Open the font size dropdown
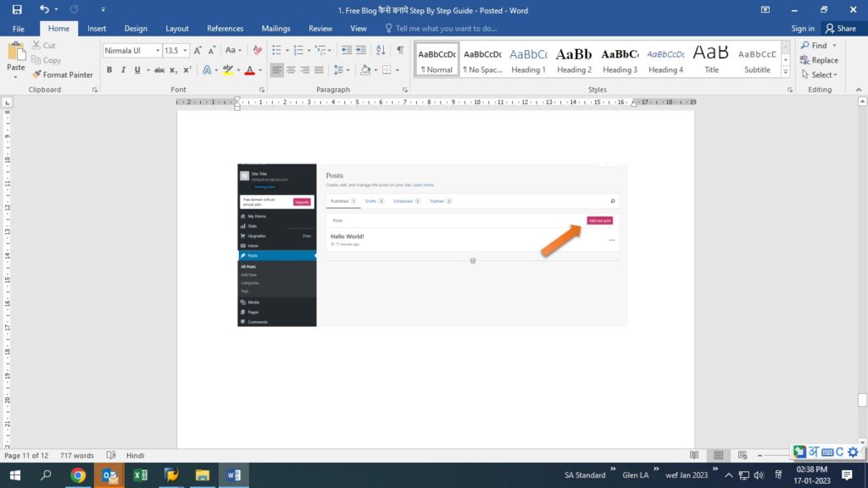The width and height of the screenshot is (868, 488). (185, 51)
